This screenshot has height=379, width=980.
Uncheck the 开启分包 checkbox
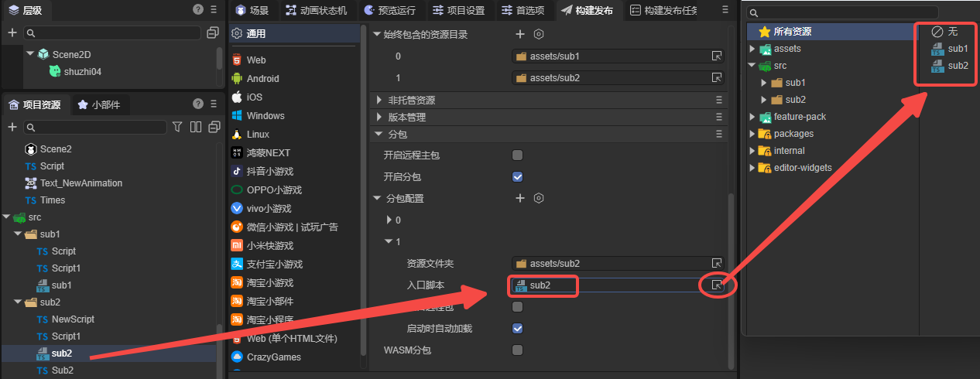tap(517, 177)
